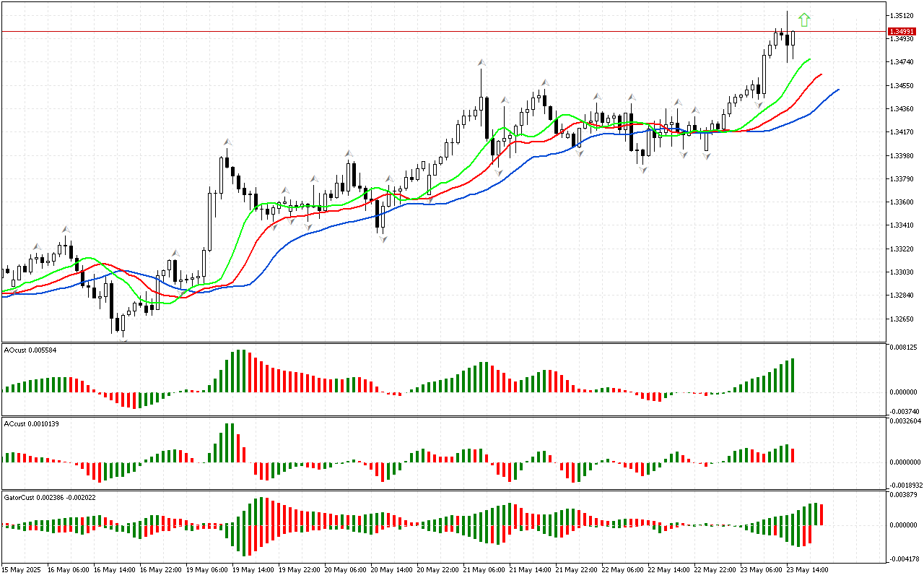Select the red Alligator teeth line at its tip
This screenshot has height=578, width=924.
click(x=821, y=74)
